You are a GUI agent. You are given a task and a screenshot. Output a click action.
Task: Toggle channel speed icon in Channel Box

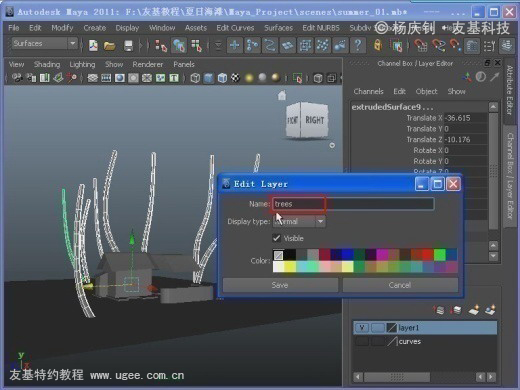480,77
